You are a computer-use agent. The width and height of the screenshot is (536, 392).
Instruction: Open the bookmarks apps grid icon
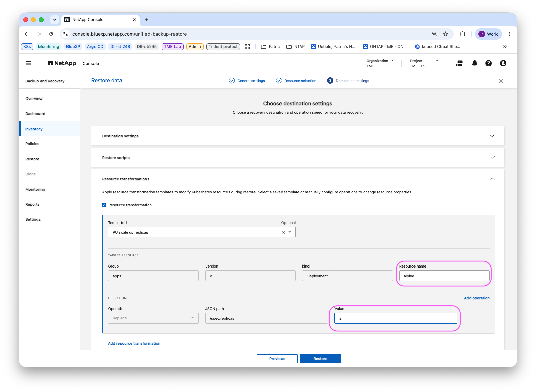click(247, 47)
